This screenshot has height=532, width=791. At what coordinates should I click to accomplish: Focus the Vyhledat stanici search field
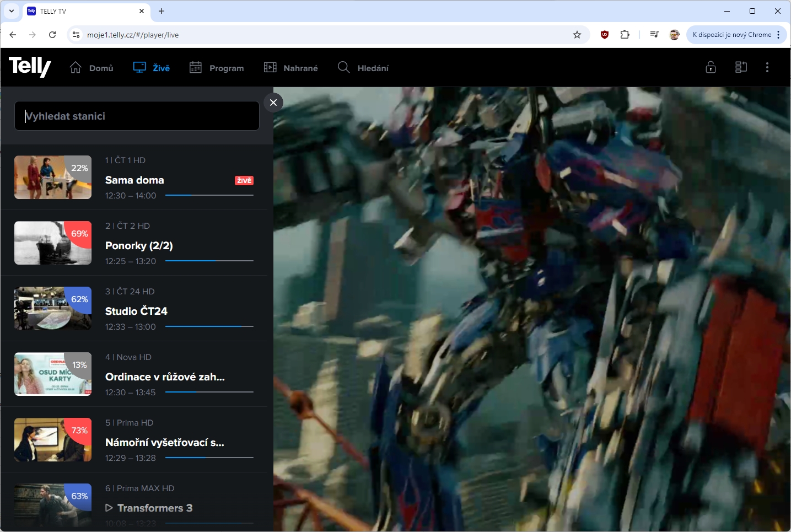(137, 116)
